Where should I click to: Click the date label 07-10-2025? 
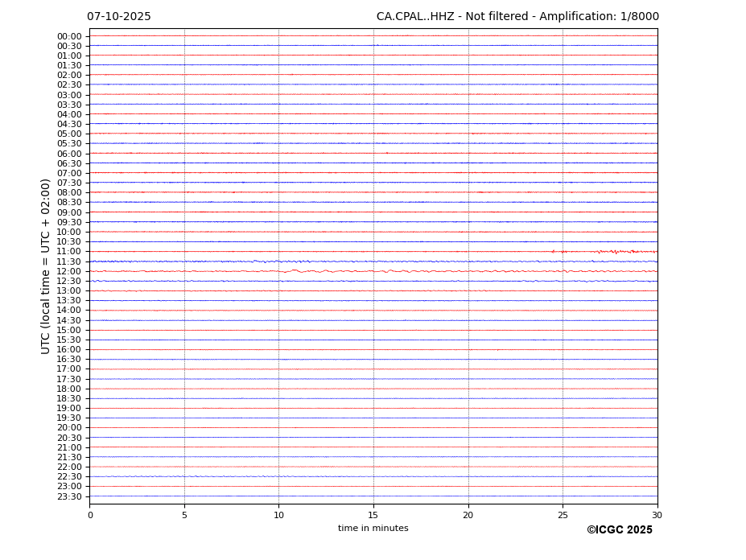(119, 17)
